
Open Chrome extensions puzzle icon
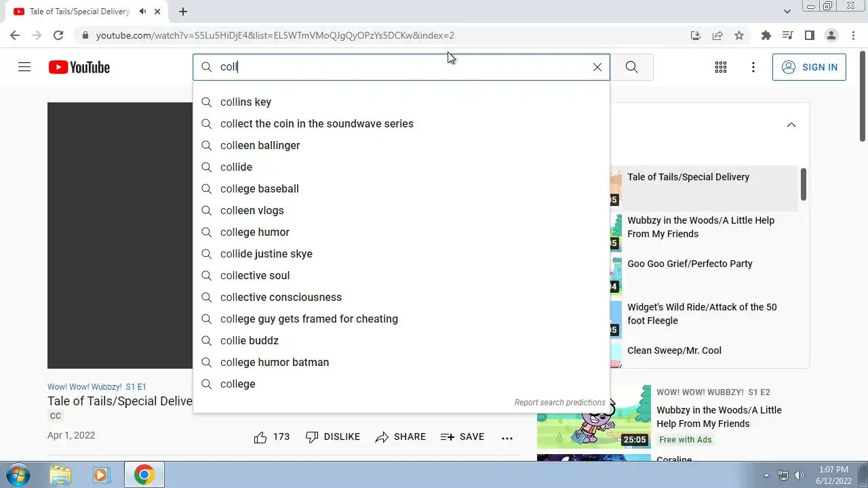(x=766, y=35)
